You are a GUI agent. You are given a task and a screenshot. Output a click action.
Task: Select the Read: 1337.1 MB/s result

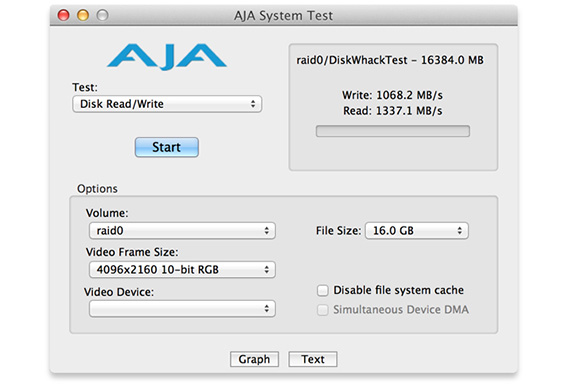coord(393,111)
